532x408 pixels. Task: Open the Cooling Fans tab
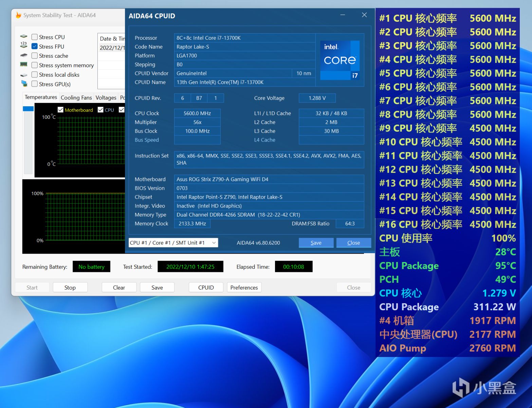76,98
